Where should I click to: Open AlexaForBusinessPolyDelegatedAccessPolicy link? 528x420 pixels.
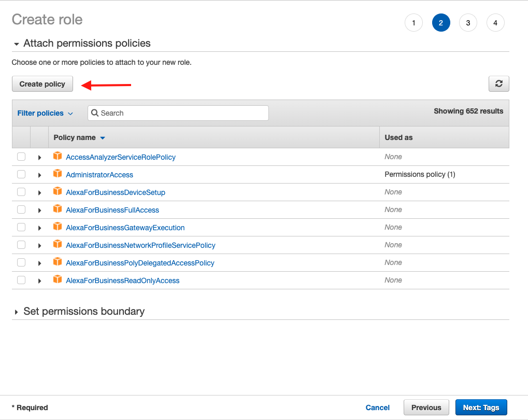(140, 263)
